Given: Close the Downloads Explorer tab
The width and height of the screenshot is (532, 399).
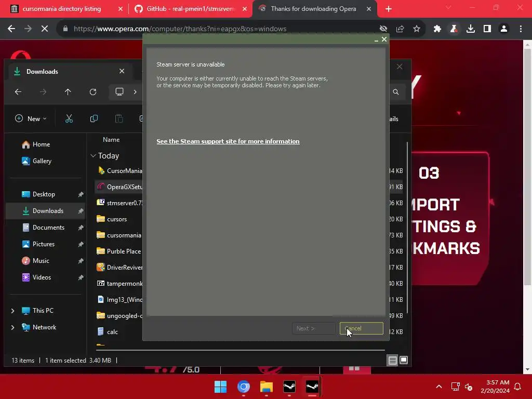Looking at the screenshot, I should coord(122,71).
